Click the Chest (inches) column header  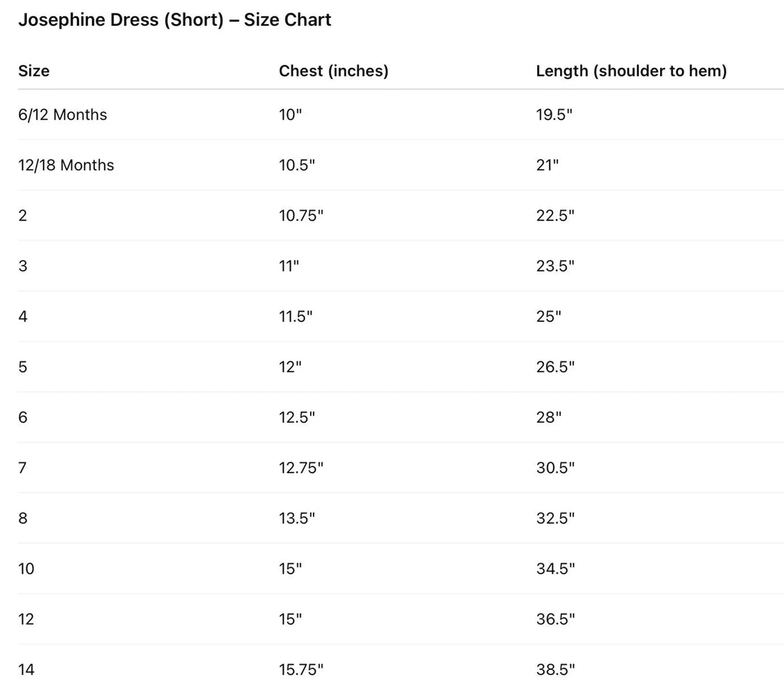[334, 71]
